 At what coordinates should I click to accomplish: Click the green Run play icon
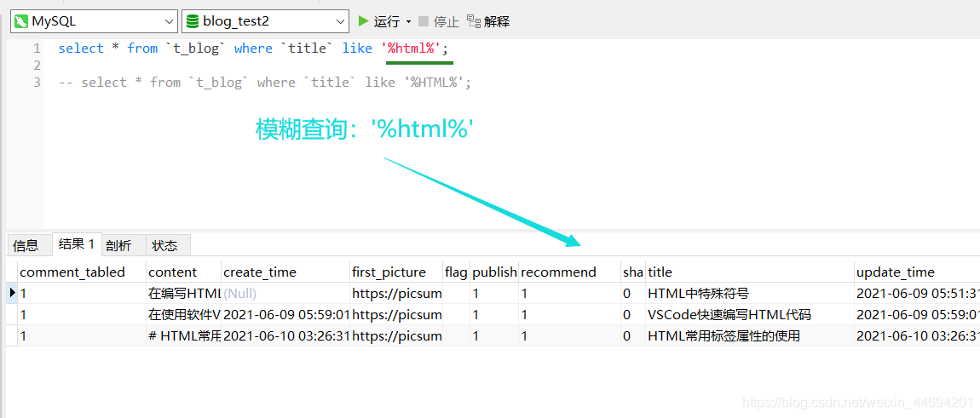coord(363,21)
